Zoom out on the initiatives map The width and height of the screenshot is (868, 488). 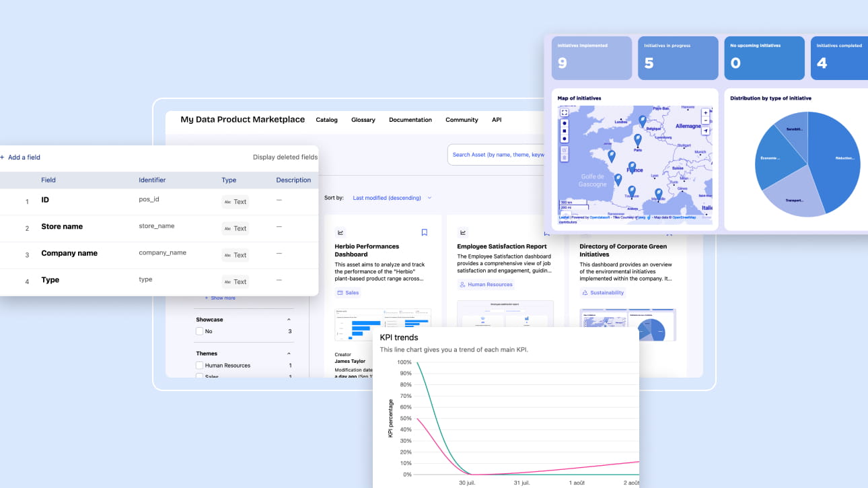click(x=705, y=121)
